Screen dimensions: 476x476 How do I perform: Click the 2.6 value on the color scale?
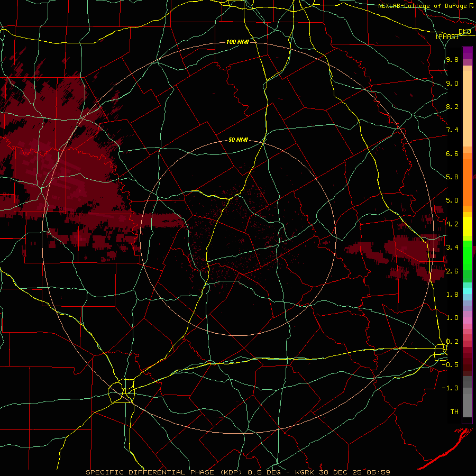pos(452,271)
